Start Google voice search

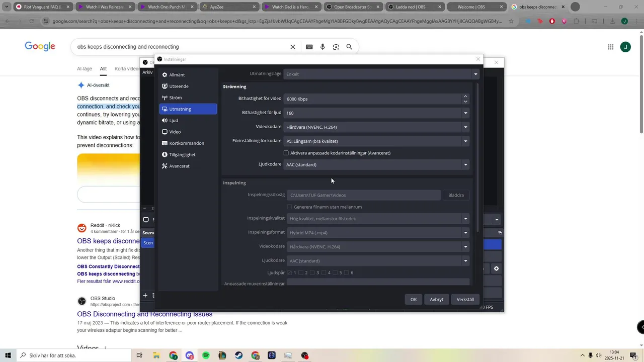pos(323,47)
